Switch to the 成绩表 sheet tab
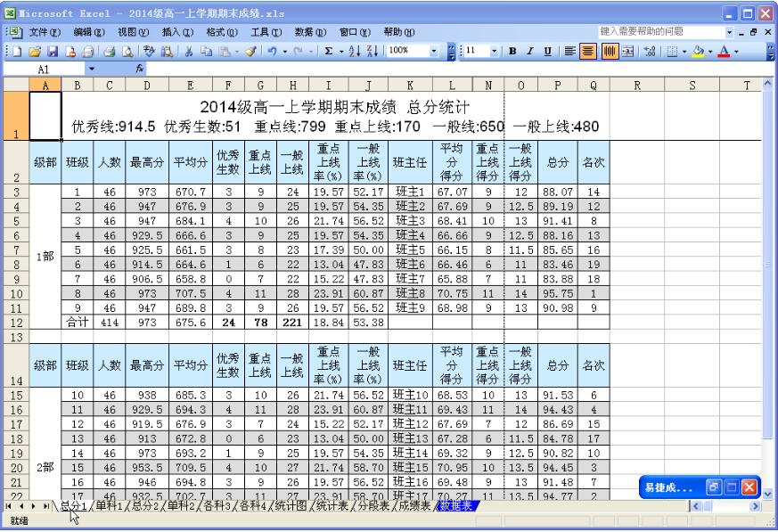Image resolution: width=778 pixels, height=532 pixels. point(414,505)
